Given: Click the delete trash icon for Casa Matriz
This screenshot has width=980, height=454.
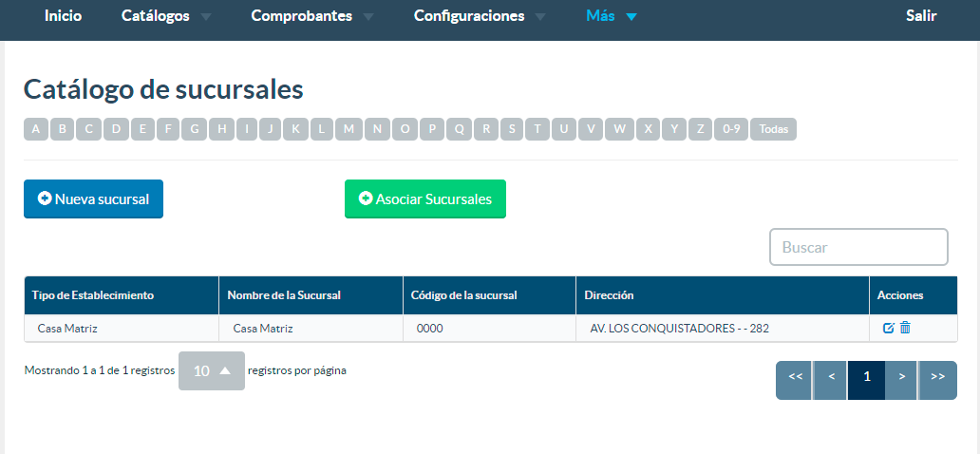Looking at the screenshot, I should pos(905,328).
